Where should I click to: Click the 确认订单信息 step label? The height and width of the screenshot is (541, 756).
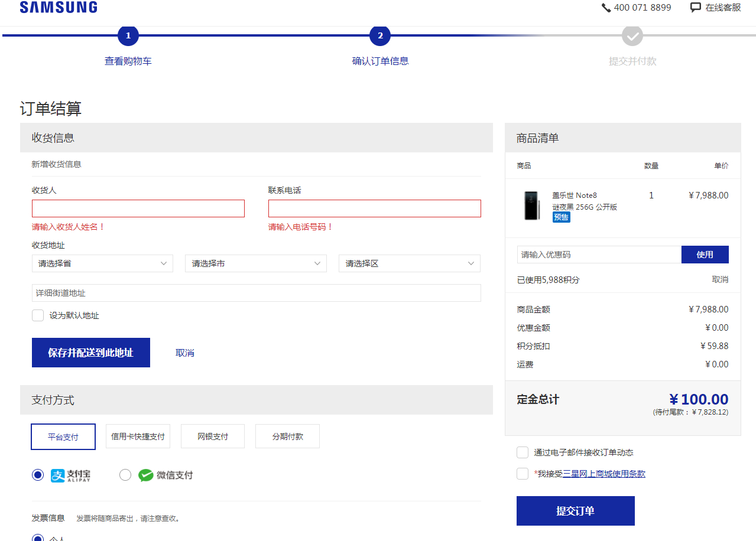380,61
